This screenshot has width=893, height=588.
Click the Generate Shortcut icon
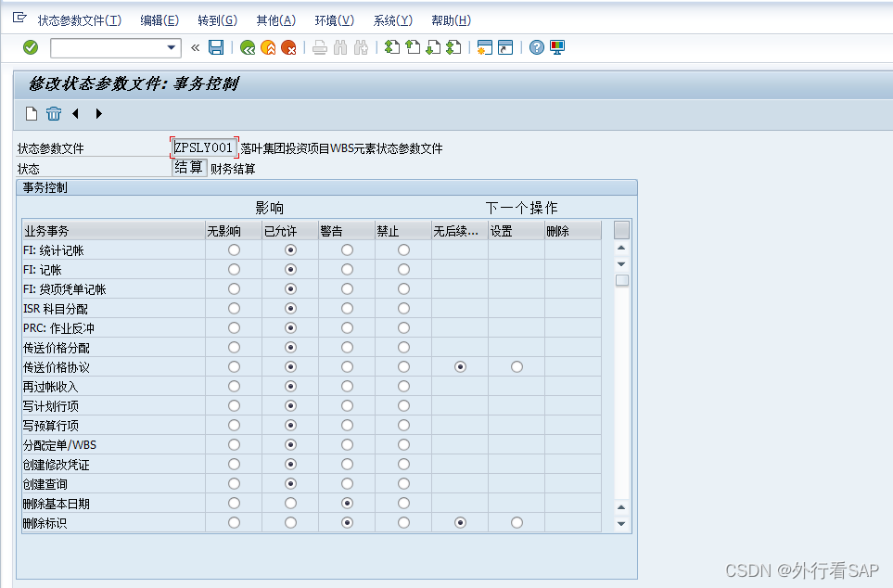(x=505, y=47)
